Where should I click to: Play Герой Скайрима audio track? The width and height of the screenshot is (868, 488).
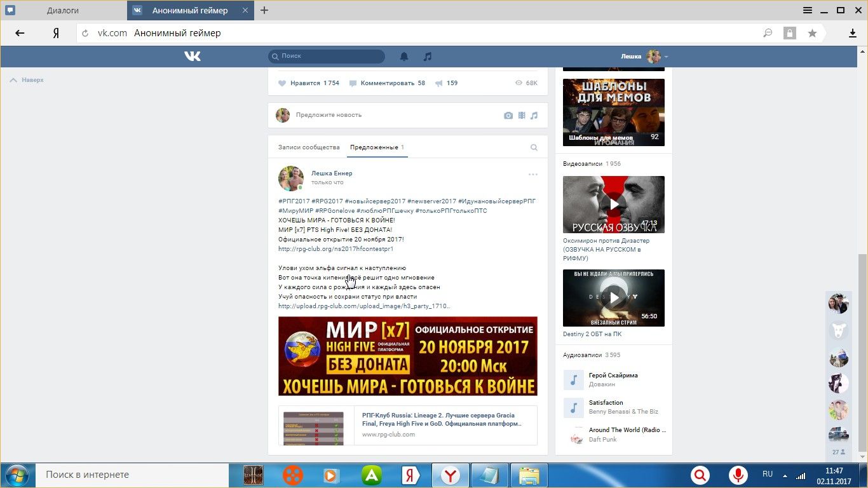573,380
